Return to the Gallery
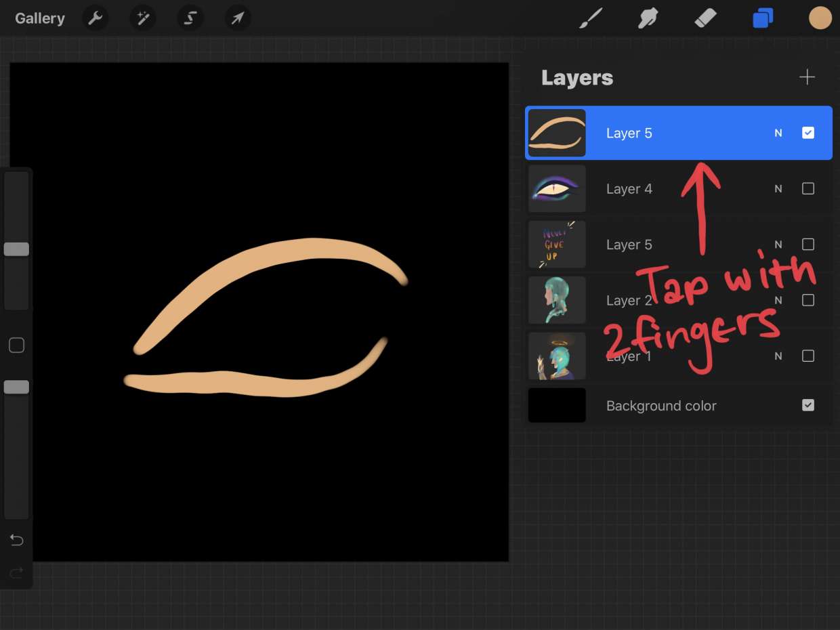840x630 pixels. pos(40,18)
